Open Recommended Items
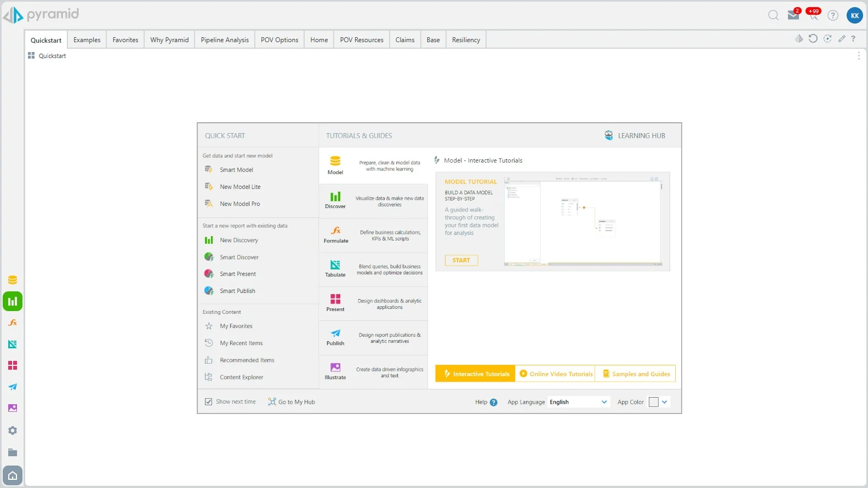The height and width of the screenshot is (488, 868). [247, 360]
